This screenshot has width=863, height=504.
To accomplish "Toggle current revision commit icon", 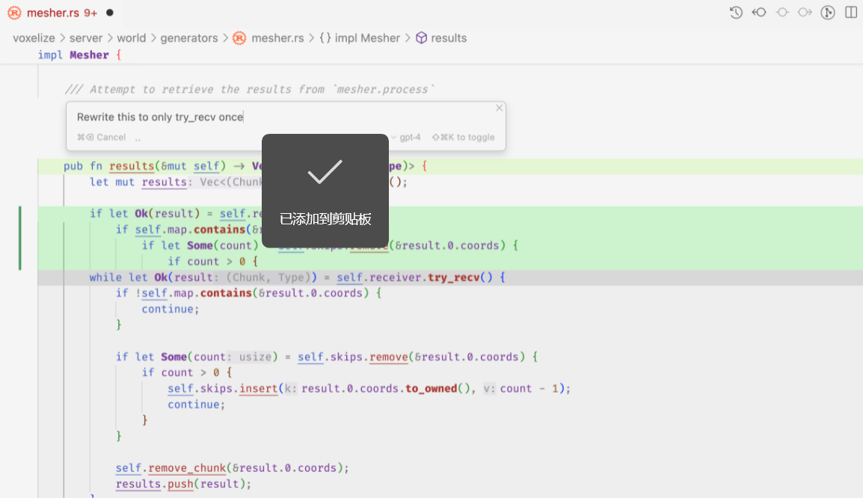I will pos(782,12).
